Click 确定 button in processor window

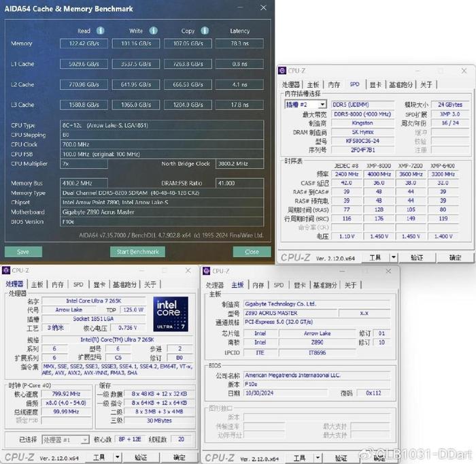179,457
